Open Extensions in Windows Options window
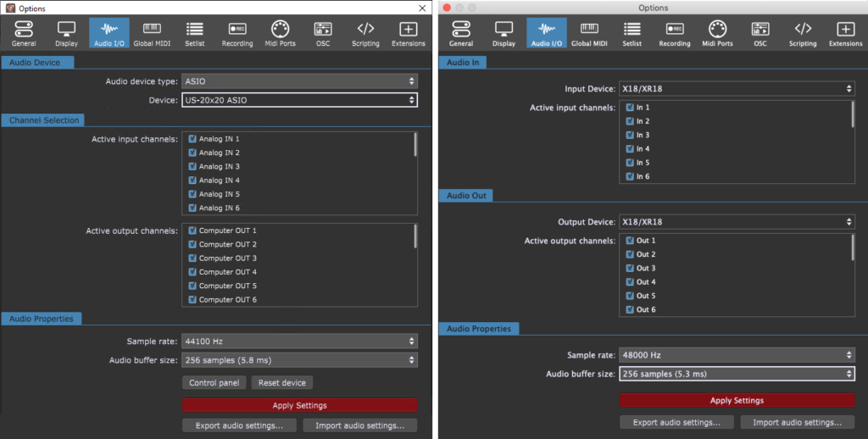868x439 pixels. click(x=409, y=33)
